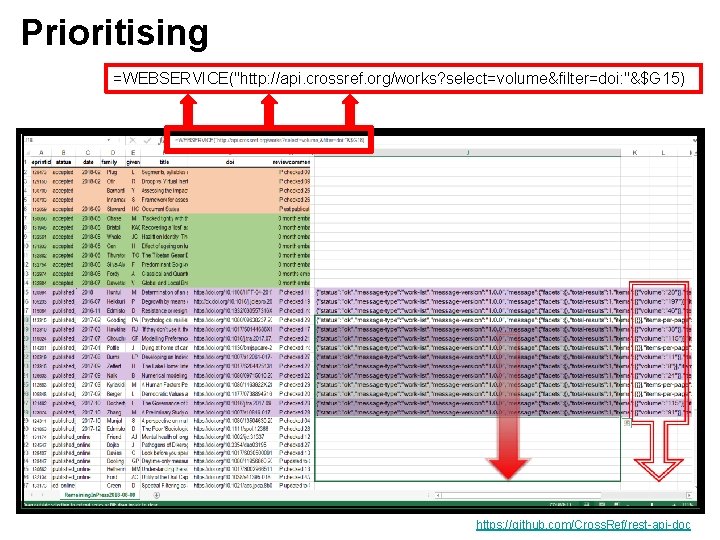Click the 'status' header cell
The image size is (720, 540).
pos(63,162)
